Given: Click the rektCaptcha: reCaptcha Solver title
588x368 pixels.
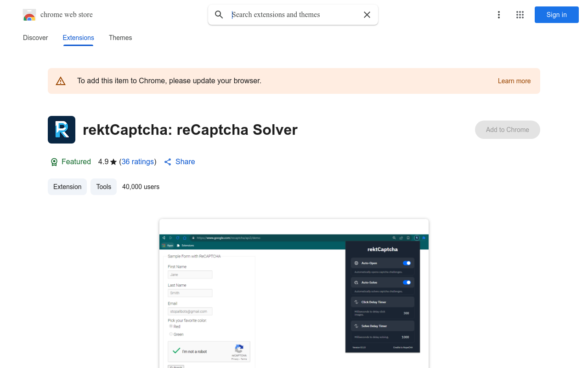Looking at the screenshot, I should pyautogui.click(x=190, y=130).
